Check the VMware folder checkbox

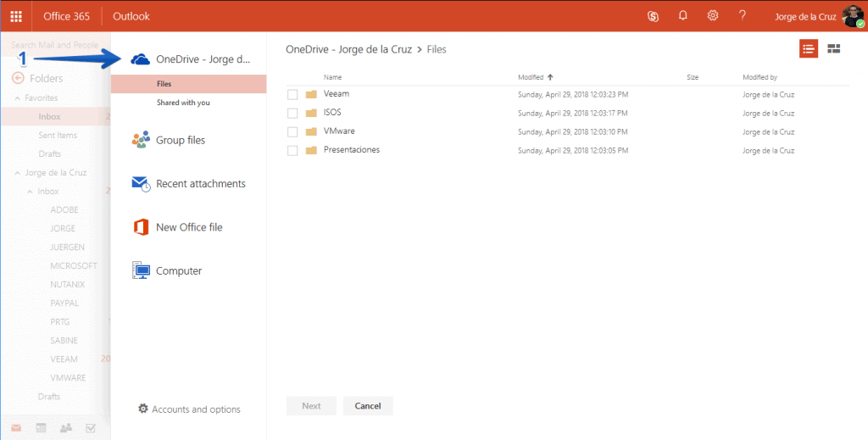point(292,131)
